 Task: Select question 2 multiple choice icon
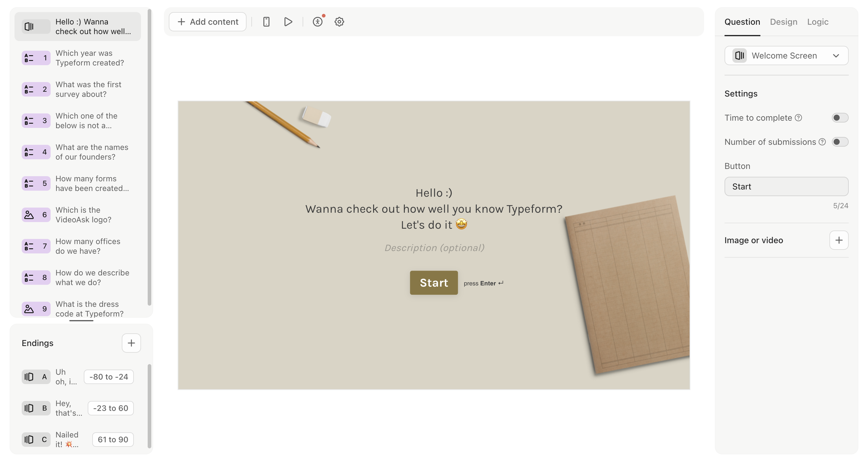tap(36, 89)
